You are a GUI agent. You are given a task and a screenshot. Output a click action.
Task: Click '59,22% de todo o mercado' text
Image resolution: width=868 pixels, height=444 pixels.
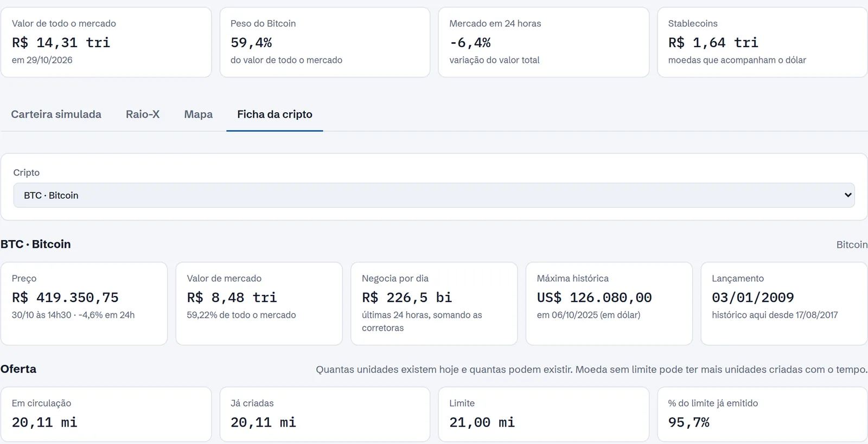click(x=241, y=314)
